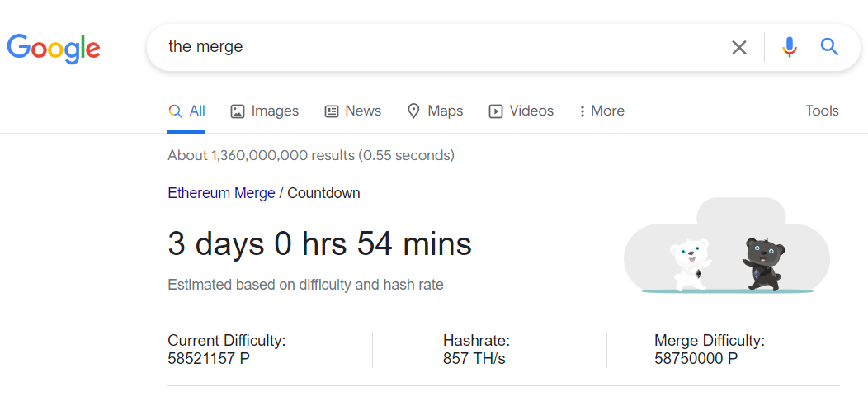Switch to the Images tab
The image size is (868, 406).
coord(264,111)
